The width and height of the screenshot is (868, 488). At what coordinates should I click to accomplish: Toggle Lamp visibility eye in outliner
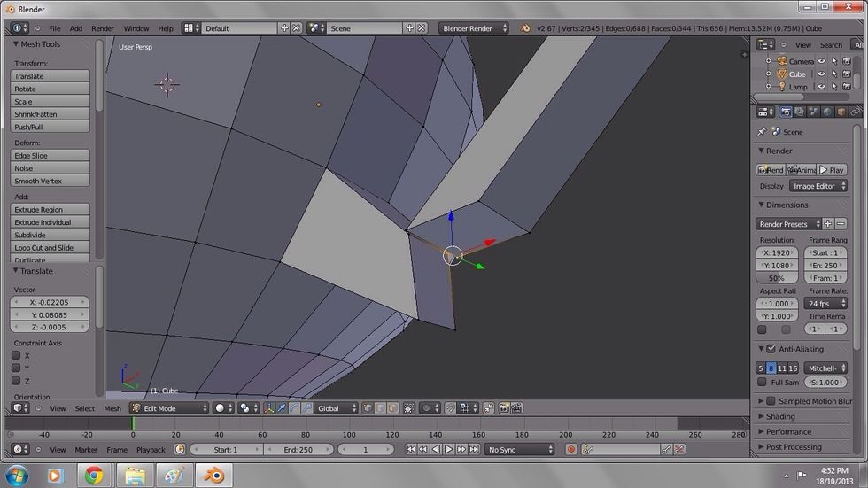(822, 86)
